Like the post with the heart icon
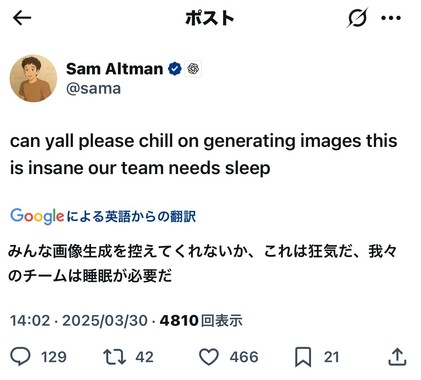Image resolution: width=421 pixels, height=380 pixels. pos(209,357)
